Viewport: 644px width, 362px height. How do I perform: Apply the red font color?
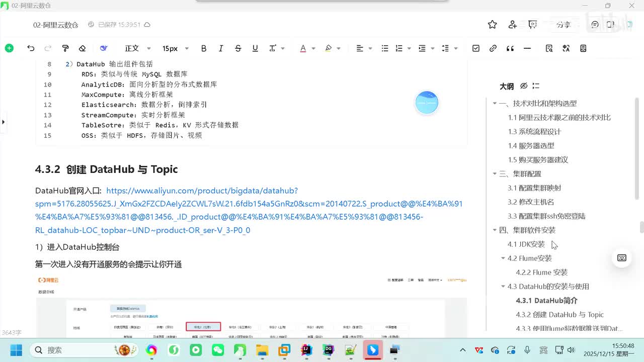(x=303, y=48)
